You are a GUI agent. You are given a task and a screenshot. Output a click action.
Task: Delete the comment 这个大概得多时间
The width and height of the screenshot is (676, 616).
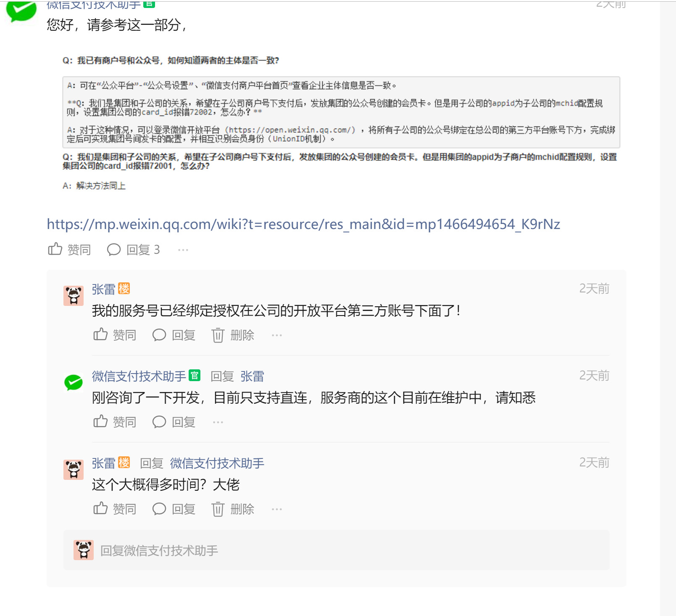(218, 509)
